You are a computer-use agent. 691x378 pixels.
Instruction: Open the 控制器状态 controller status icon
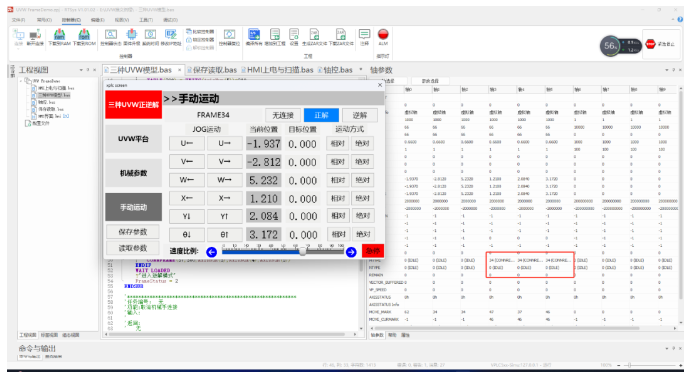point(111,34)
